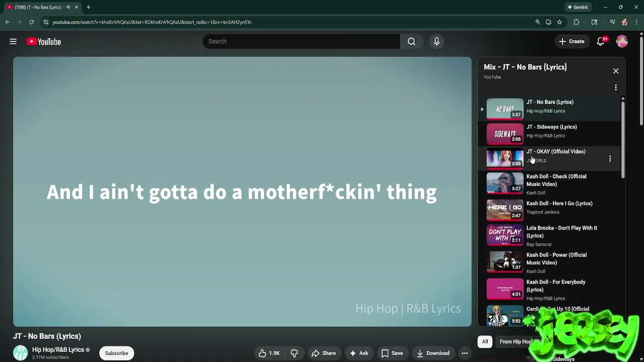Open a new browser tab

tap(89, 7)
